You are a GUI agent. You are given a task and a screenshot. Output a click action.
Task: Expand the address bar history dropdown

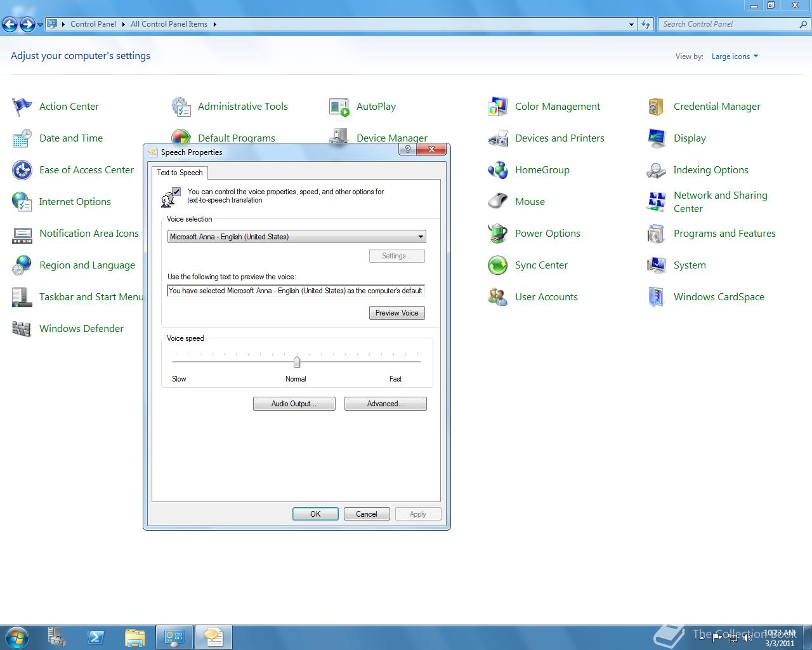click(x=631, y=24)
